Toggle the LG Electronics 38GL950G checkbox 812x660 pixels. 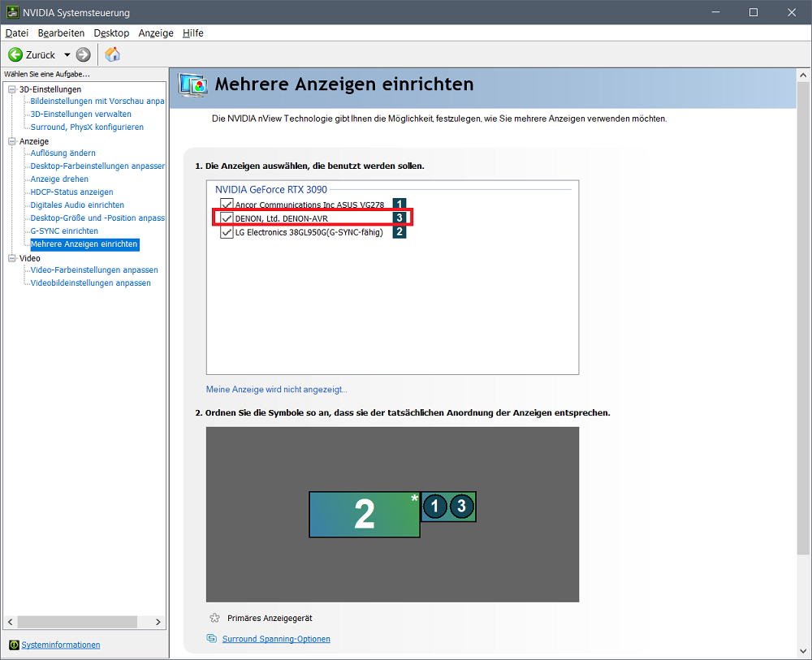click(x=227, y=232)
